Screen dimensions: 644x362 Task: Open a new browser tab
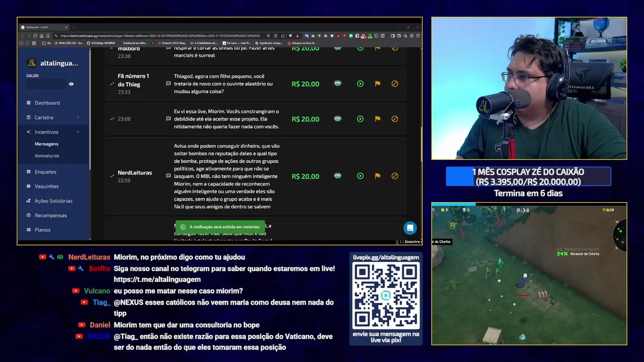(x=73, y=27)
